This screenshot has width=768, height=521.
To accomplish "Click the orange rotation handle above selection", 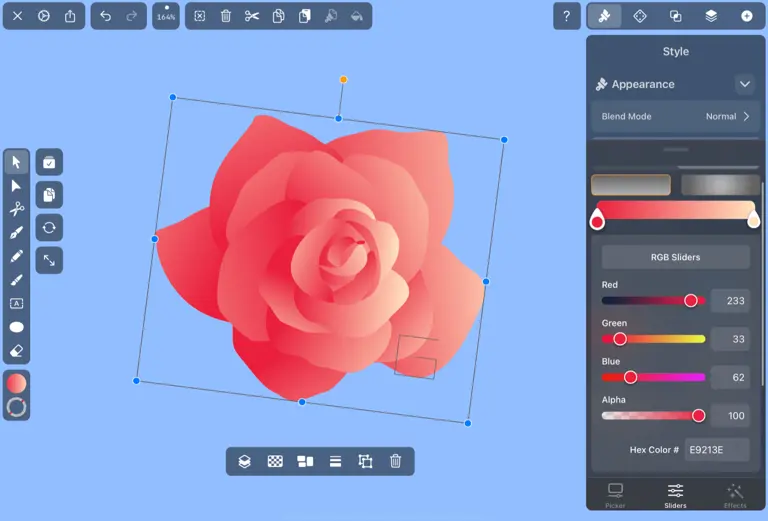I will [x=343, y=79].
